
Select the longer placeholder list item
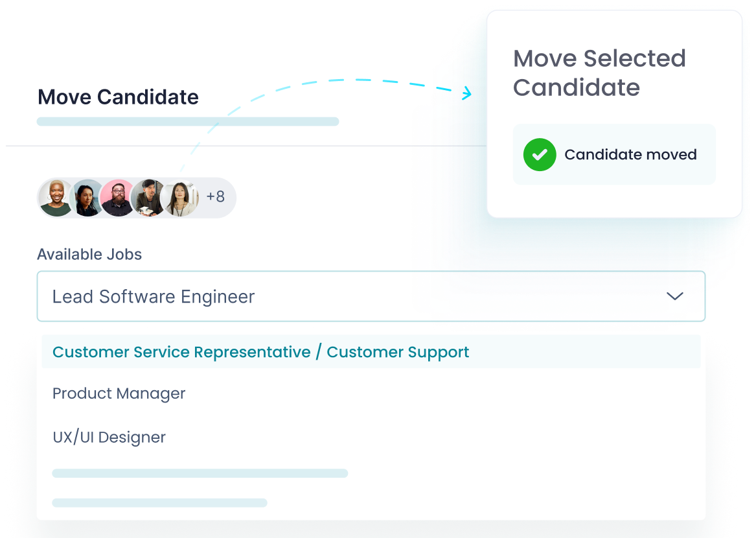coord(200,473)
